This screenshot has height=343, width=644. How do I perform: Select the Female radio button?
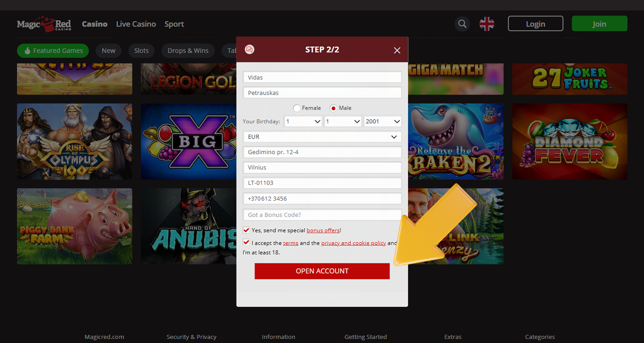coord(297,108)
